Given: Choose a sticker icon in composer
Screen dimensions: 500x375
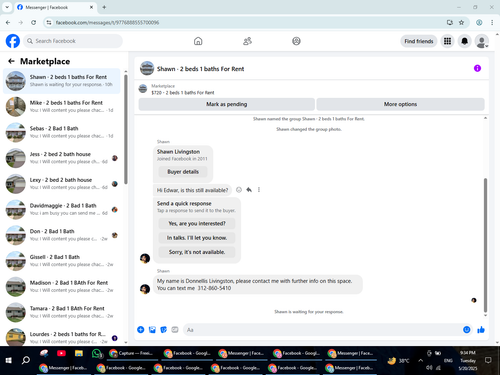Looking at the screenshot, I should [164, 330].
